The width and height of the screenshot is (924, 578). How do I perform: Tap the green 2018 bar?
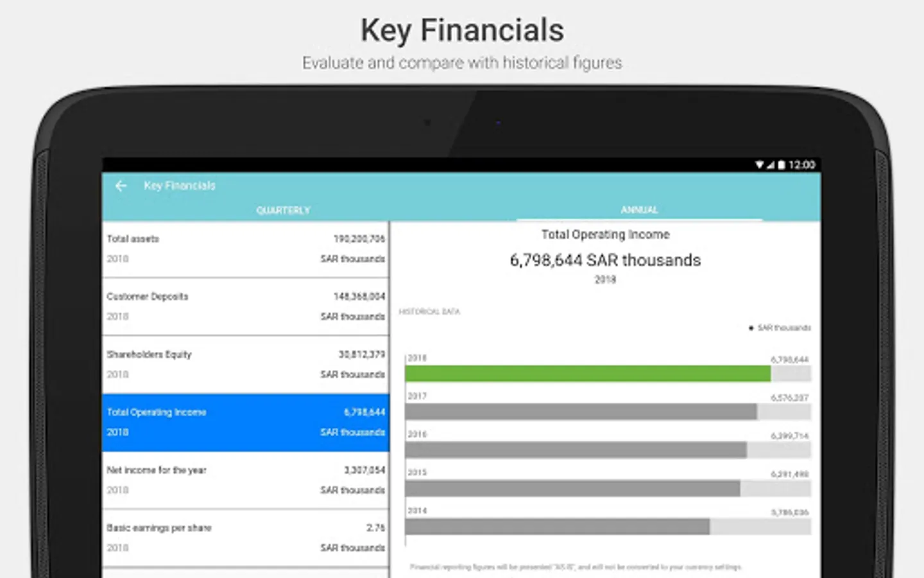[588, 374]
